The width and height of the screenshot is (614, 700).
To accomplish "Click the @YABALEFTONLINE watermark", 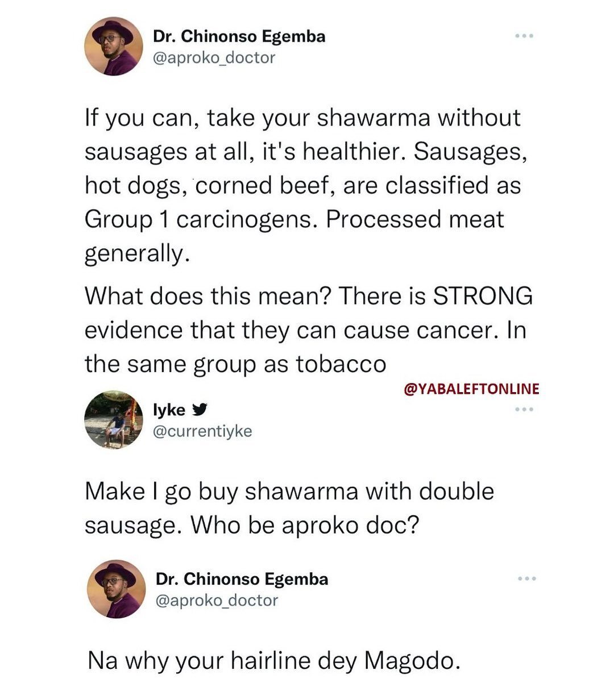I will 471,389.
